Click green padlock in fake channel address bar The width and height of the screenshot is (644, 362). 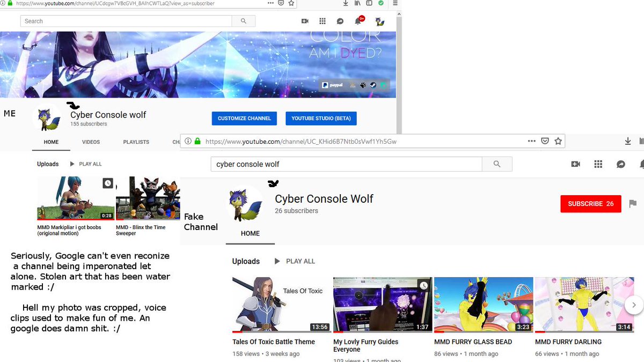pyautogui.click(x=197, y=142)
